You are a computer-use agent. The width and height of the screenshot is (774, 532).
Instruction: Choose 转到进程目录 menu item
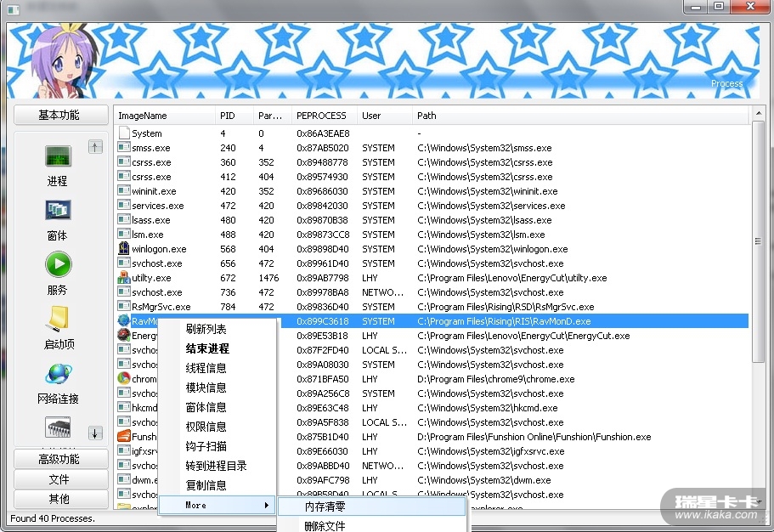pos(218,466)
